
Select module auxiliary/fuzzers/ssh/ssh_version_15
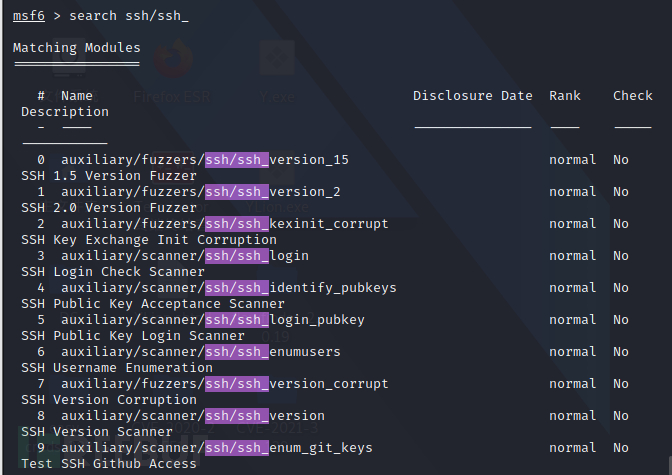205,160
